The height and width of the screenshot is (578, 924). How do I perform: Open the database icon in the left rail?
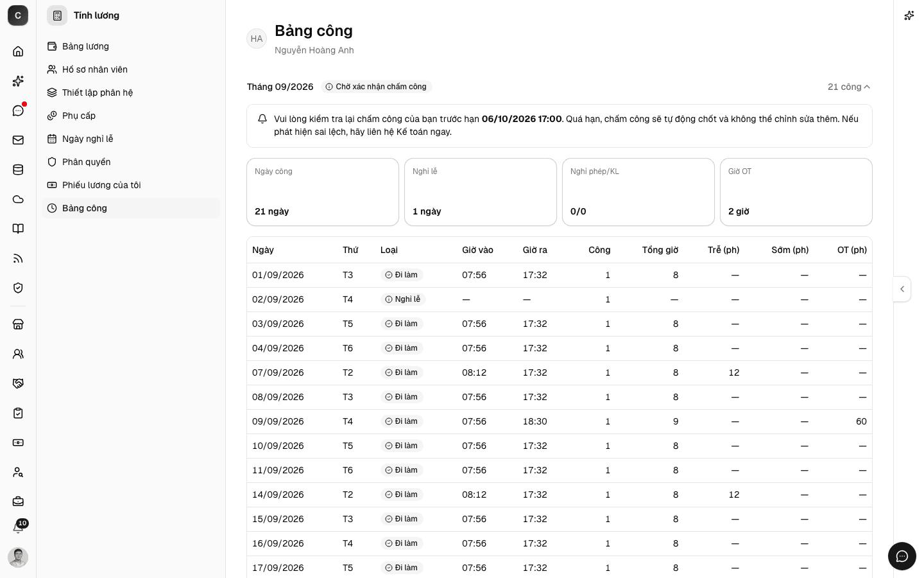click(18, 170)
